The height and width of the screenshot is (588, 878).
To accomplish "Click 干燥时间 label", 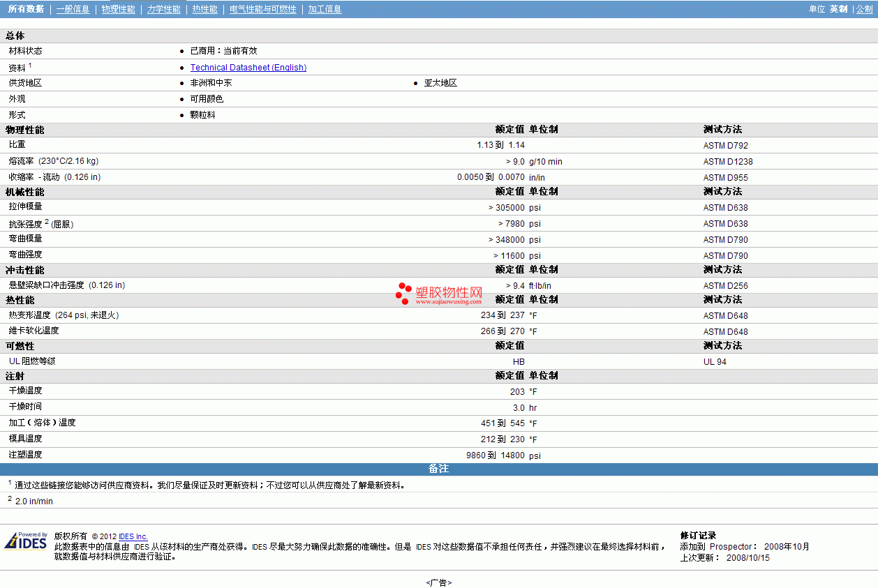I will [25, 407].
